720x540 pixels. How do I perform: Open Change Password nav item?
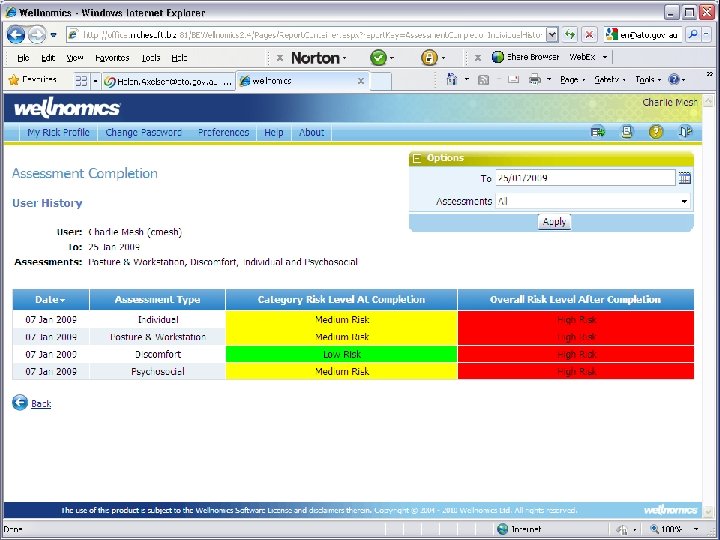[143, 132]
